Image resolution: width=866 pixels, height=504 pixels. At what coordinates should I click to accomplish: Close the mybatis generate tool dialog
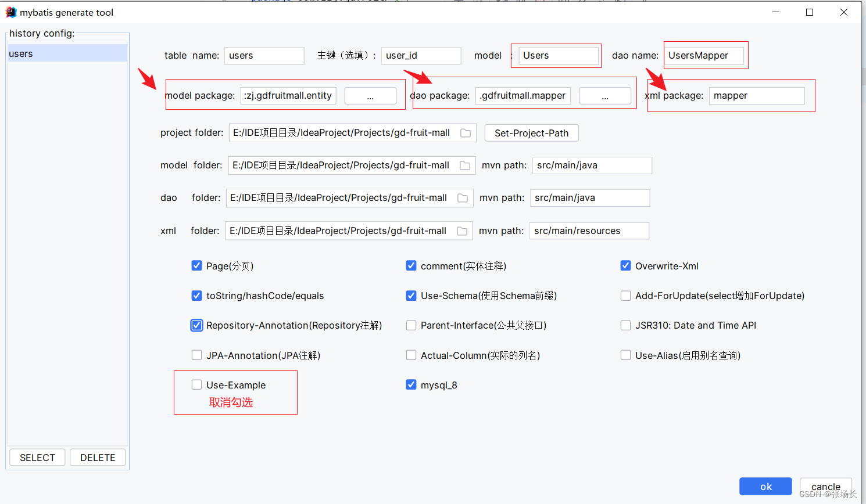pyautogui.click(x=844, y=12)
